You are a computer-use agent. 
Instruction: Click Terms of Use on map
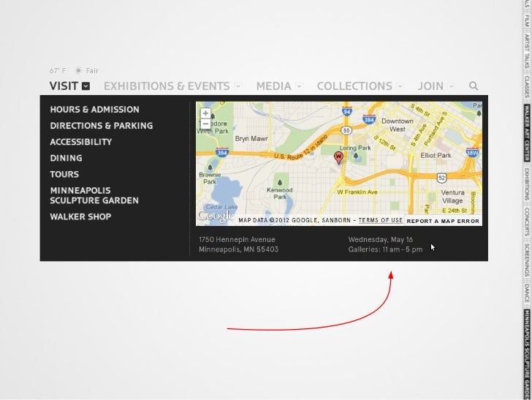click(380, 220)
